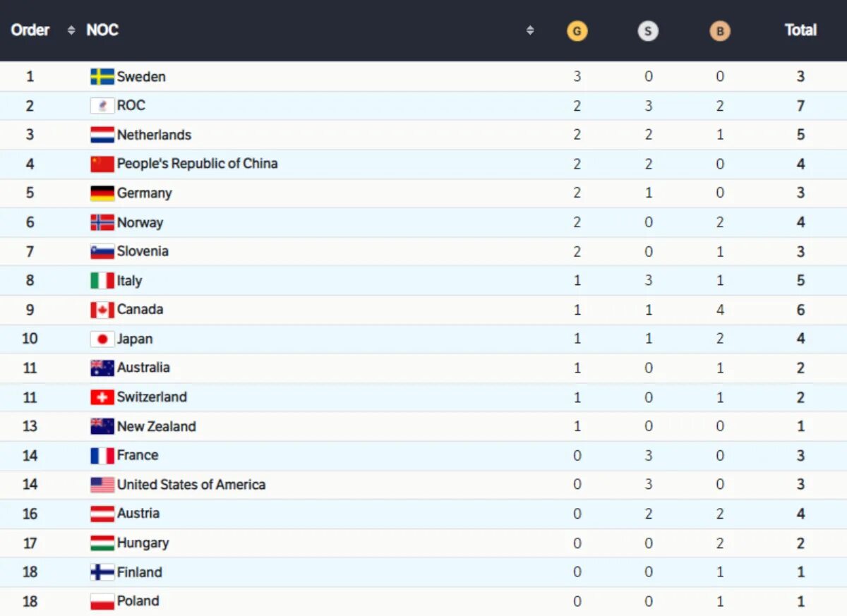847x616 pixels.
Task: Click the Total column header
Action: [800, 30]
